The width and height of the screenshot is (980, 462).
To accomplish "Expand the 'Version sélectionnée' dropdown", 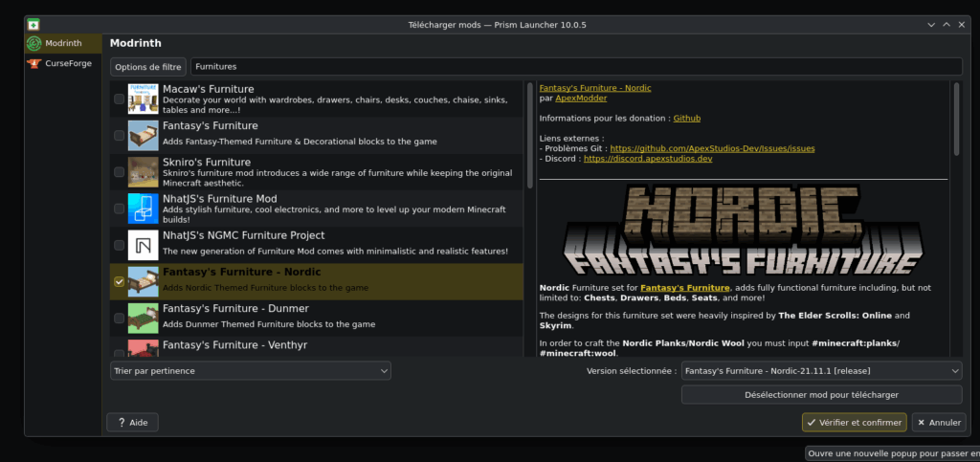I will 821,370.
